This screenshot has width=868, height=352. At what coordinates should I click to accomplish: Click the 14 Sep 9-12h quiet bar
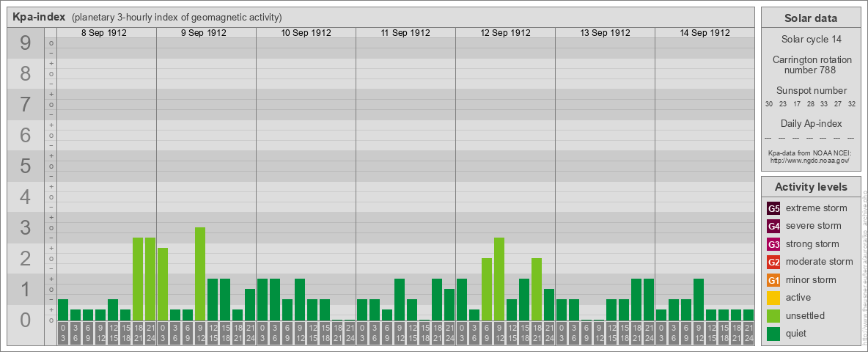[x=698, y=299]
